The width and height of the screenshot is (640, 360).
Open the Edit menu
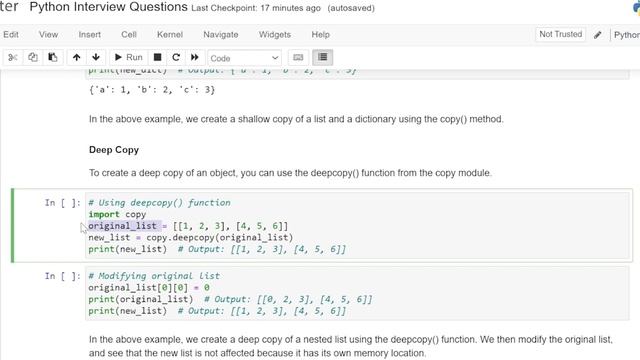click(x=11, y=35)
